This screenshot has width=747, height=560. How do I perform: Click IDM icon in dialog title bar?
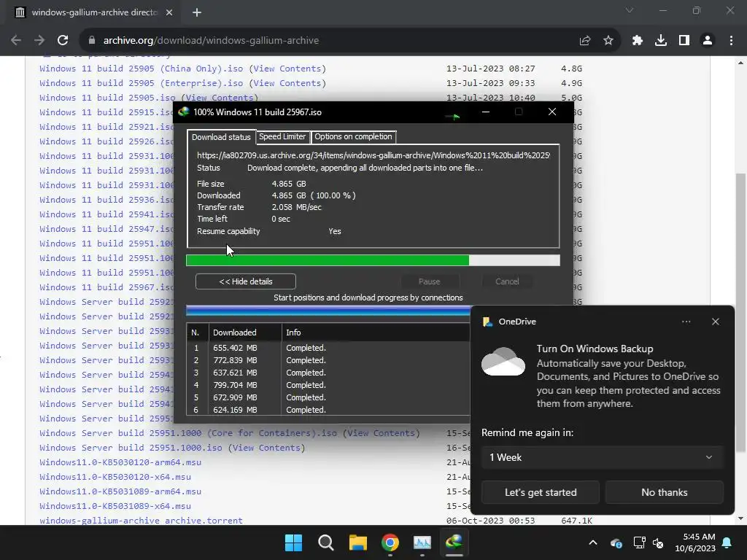point(183,112)
